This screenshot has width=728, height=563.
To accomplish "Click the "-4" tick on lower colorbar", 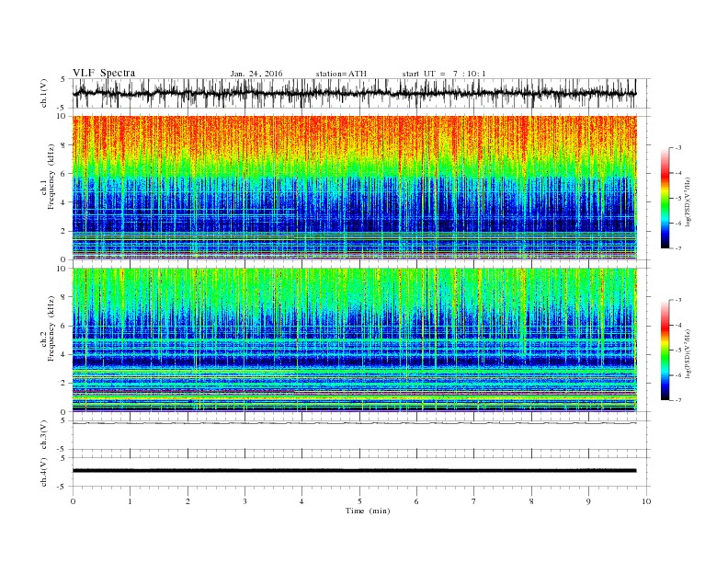I will tap(678, 326).
